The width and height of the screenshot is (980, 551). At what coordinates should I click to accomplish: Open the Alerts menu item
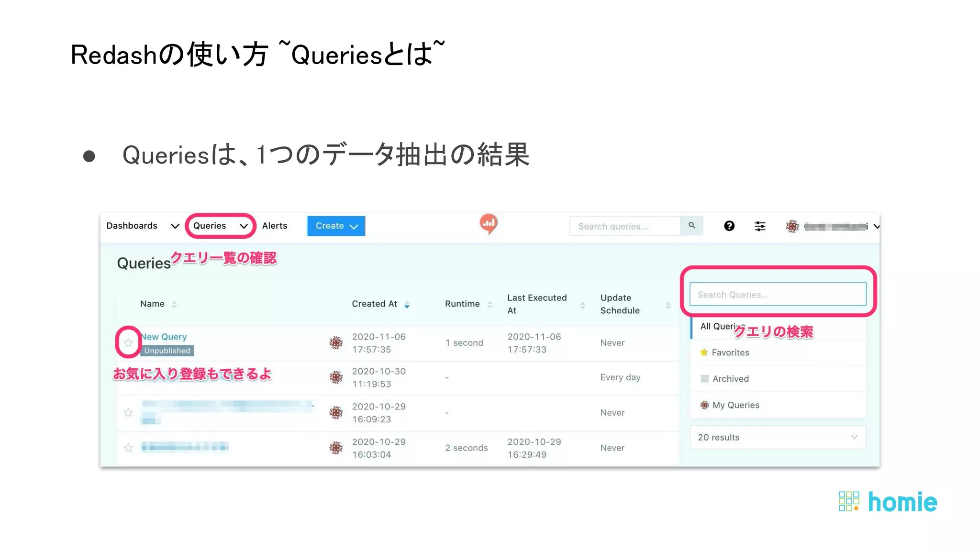275,226
